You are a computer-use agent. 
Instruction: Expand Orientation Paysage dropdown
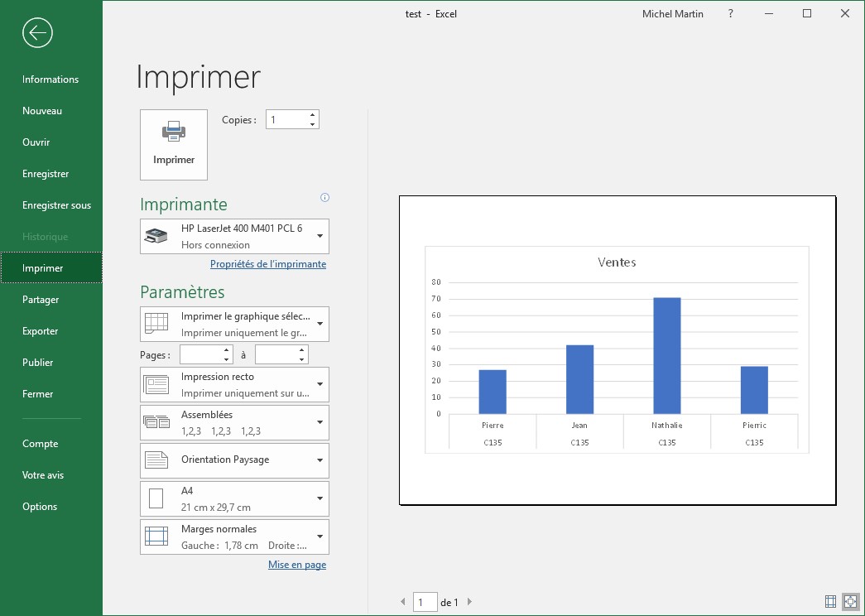click(234, 460)
